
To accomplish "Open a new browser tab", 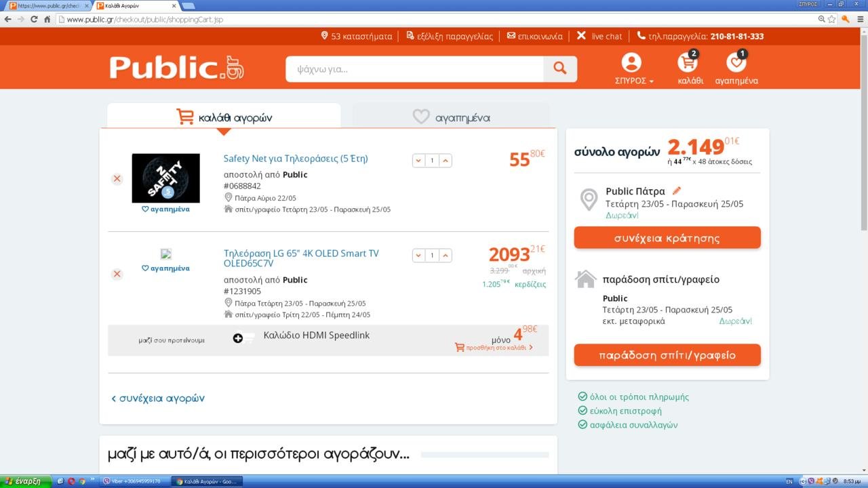I will (188, 6).
